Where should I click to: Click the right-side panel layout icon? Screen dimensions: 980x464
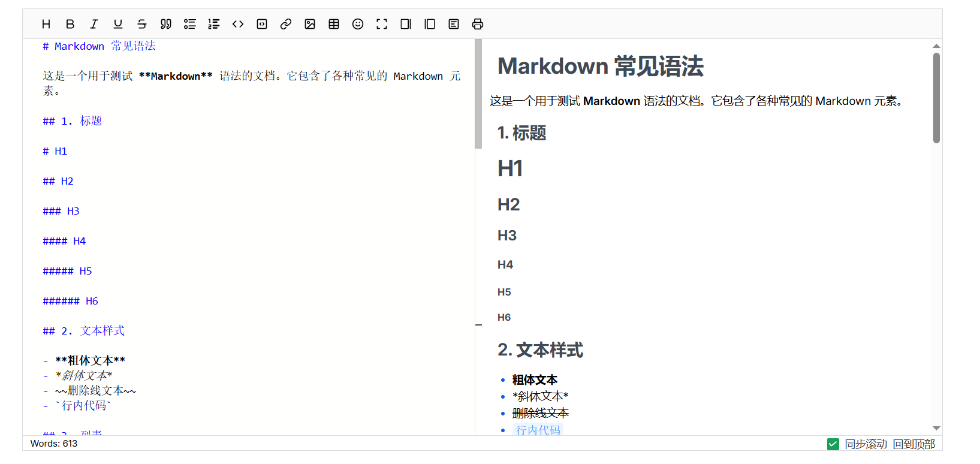406,24
